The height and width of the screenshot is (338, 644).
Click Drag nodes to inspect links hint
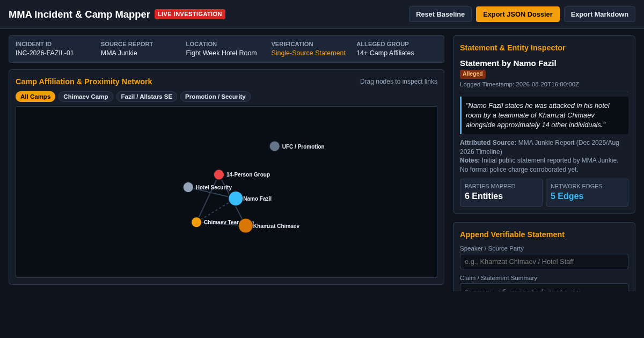click(399, 82)
